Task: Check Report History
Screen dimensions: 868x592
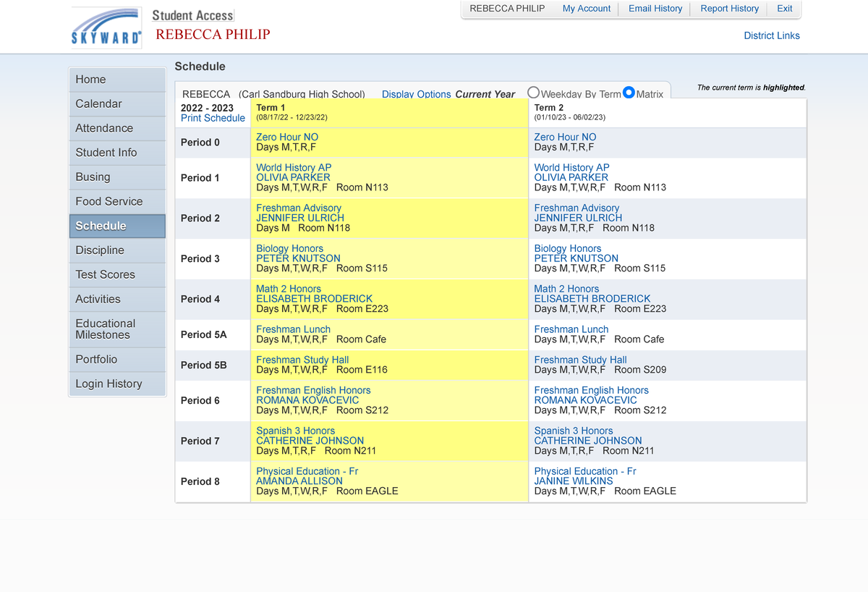Action: (x=729, y=9)
